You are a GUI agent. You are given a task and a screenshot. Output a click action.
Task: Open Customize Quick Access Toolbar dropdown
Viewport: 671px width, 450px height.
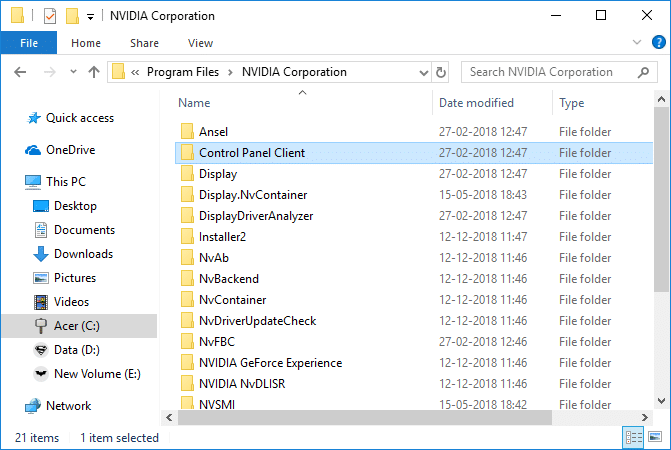tap(92, 17)
